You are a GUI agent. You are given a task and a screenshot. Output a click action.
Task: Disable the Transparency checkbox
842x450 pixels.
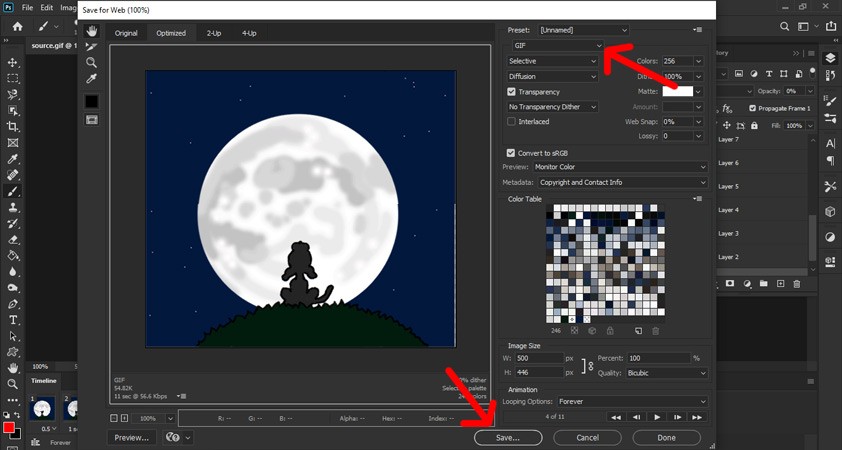[x=512, y=91]
